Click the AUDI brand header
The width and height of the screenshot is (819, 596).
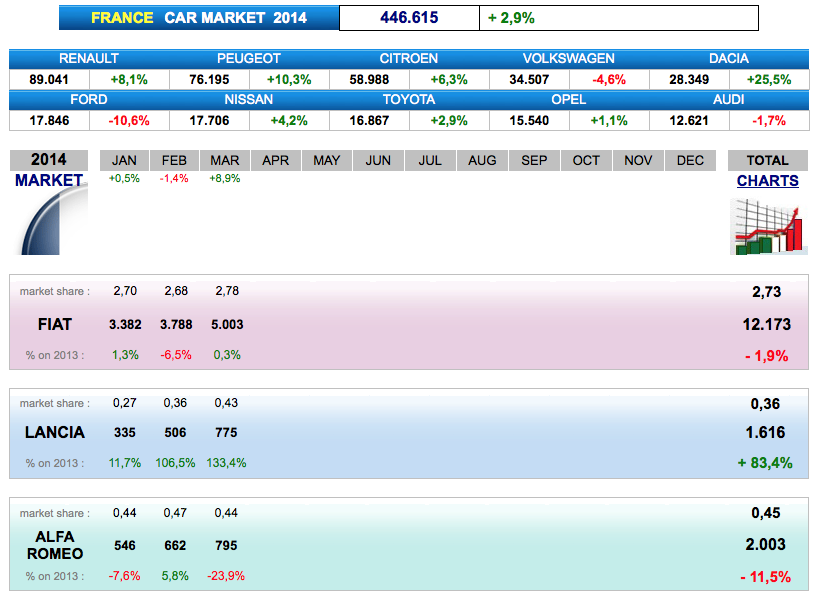point(729,99)
